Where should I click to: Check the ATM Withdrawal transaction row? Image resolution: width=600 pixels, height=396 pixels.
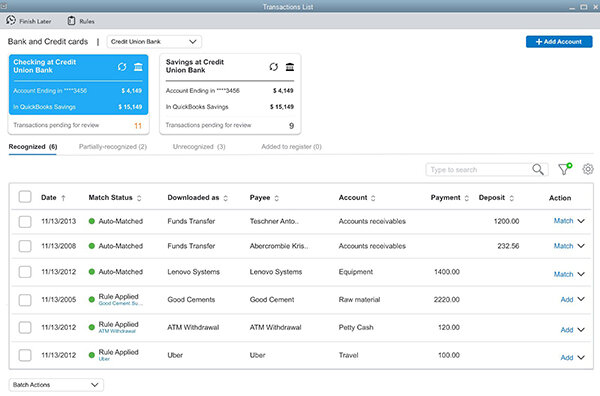point(25,327)
